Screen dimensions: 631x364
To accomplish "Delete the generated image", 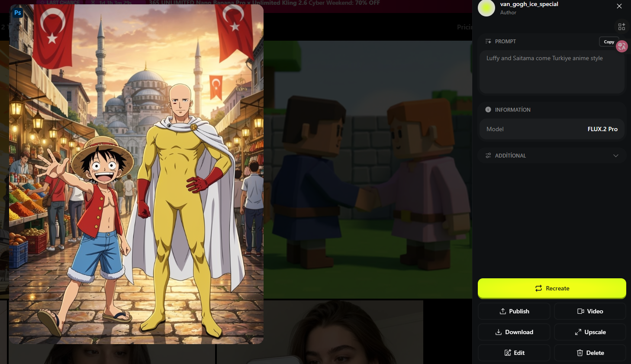I will [x=590, y=353].
